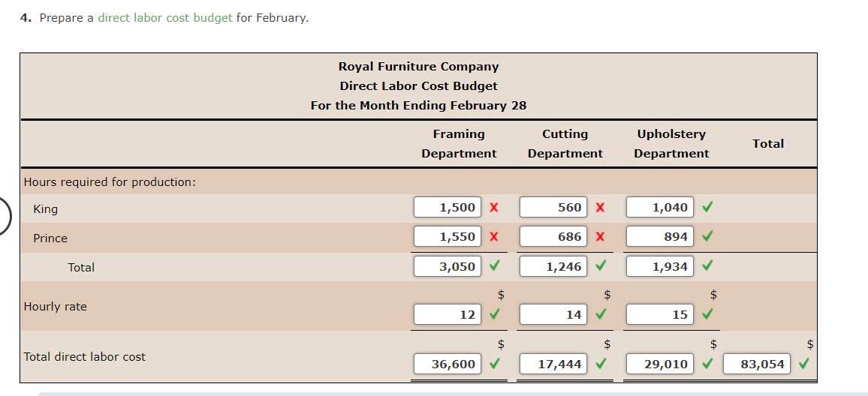Click the Framing total labor cost field 36,600
Screen dimensions: 868x396
[448, 364]
